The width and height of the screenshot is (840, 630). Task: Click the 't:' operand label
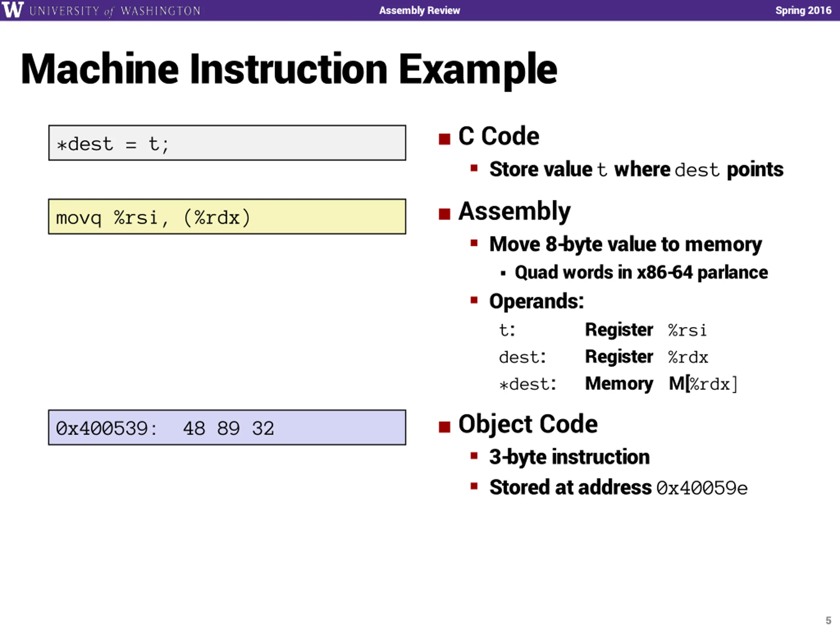pos(507,330)
